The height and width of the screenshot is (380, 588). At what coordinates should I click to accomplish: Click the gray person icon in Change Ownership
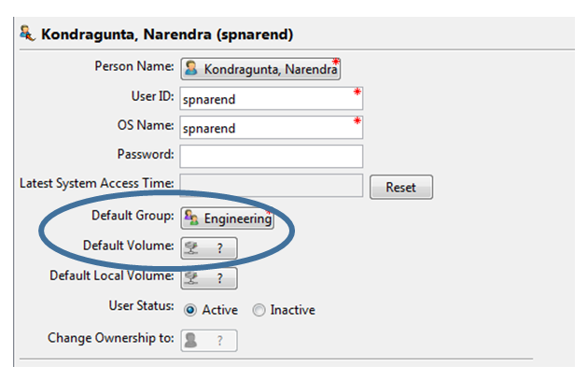click(x=191, y=340)
